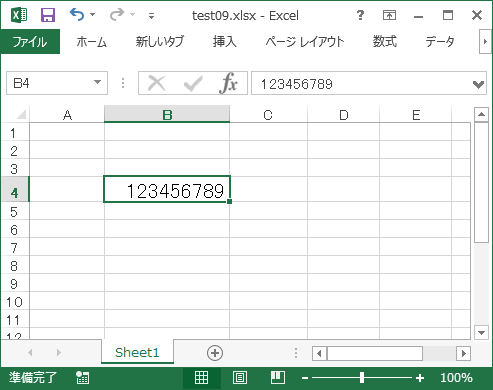The image size is (493, 390).
Task: Click the sheet tab bar splitter dots
Action: [296, 353]
